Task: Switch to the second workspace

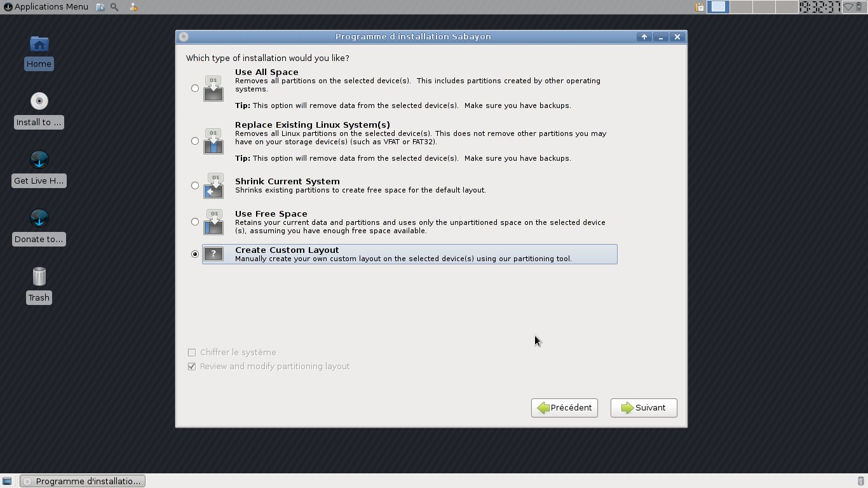Action: click(741, 7)
